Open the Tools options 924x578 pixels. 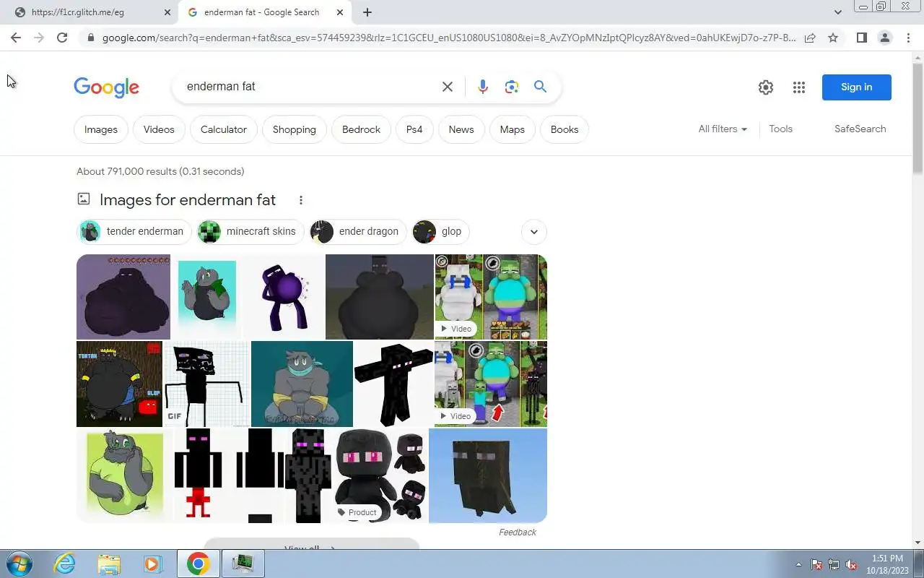pos(781,129)
